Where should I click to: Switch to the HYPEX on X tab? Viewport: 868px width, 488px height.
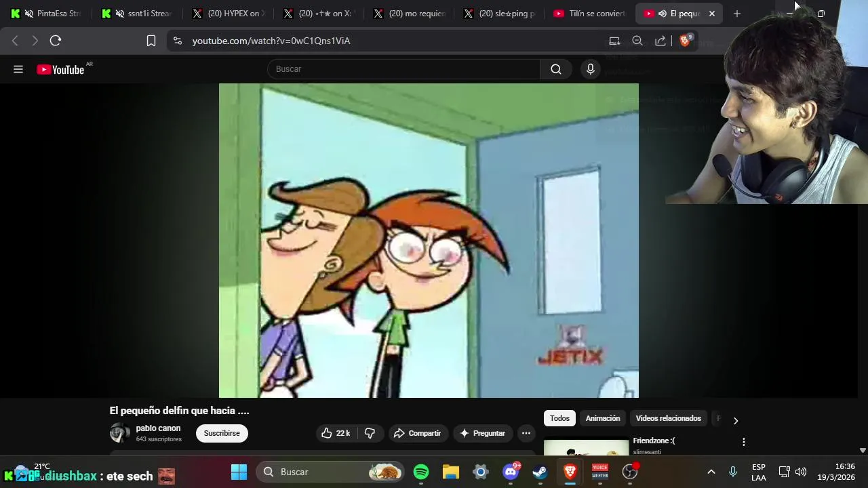228,14
